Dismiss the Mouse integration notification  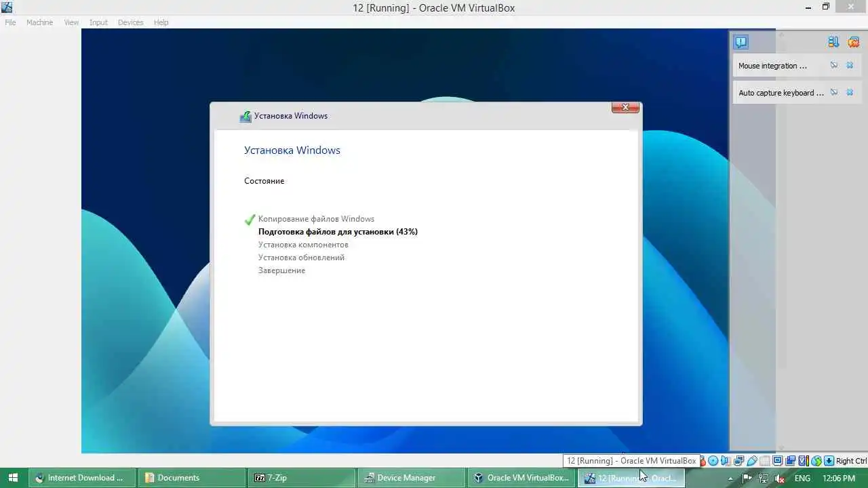pyautogui.click(x=850, y=66)
